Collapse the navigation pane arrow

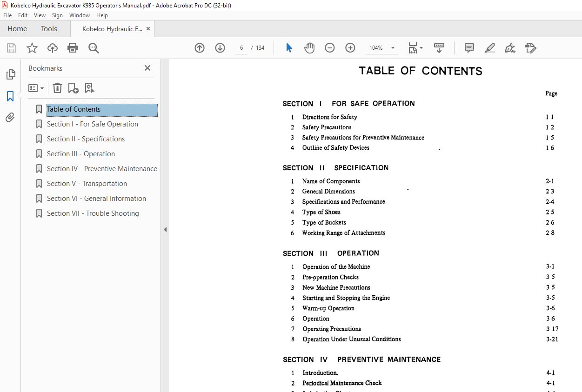[x=165, y=230]
